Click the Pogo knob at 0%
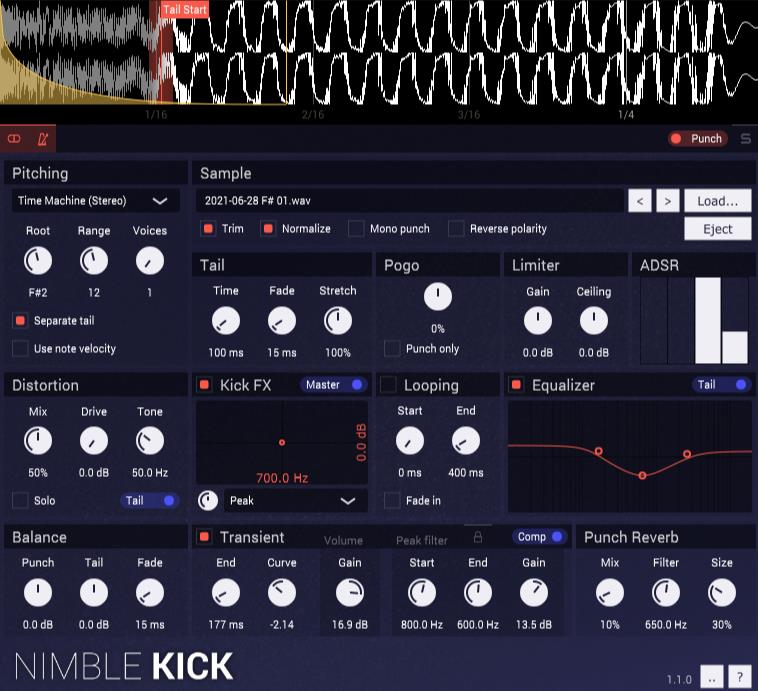 [437, 296]
